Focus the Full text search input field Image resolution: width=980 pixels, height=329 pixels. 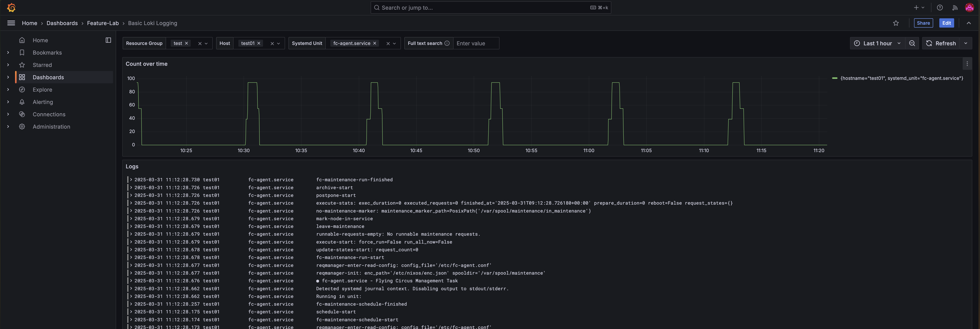pos(476,43)
